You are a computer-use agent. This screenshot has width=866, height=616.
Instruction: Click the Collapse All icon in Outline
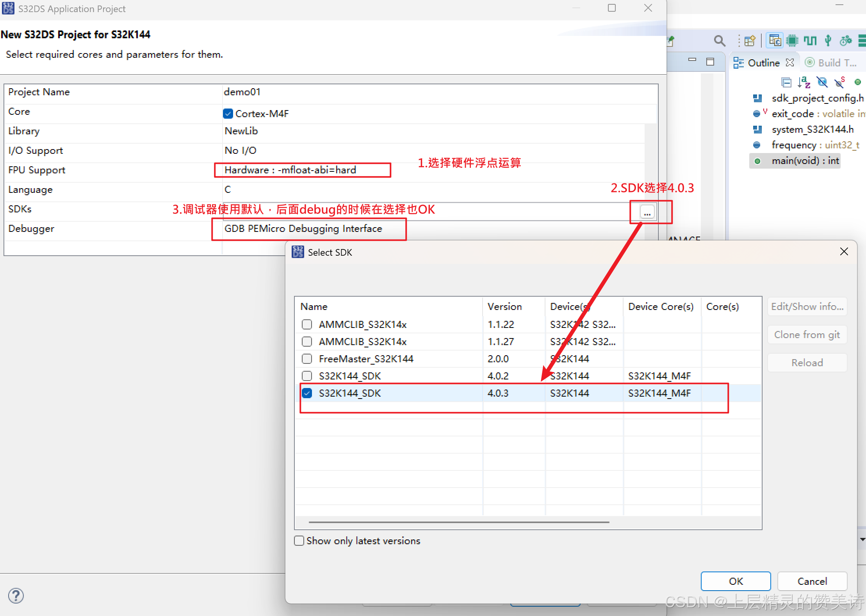coord(786,82)
